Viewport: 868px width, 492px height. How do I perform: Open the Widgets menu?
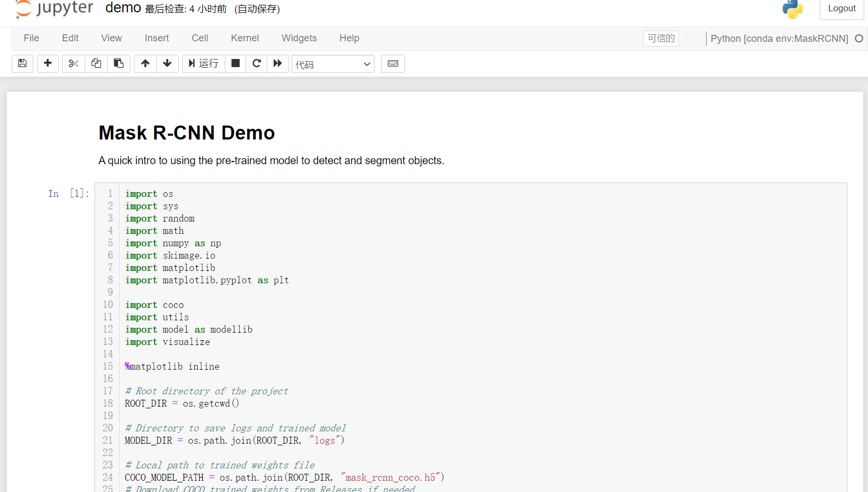click(299, 38)
